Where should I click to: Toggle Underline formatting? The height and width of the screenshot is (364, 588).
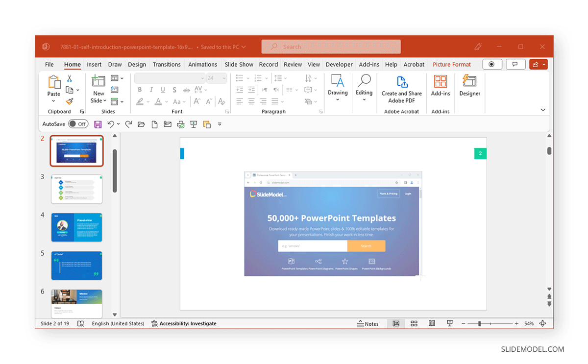tap(163, 90)
